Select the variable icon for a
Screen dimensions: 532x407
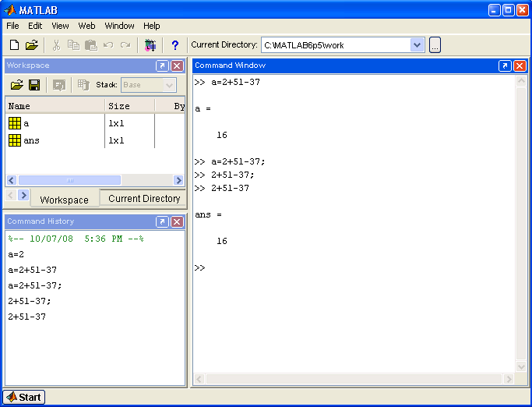coord(15,123)
